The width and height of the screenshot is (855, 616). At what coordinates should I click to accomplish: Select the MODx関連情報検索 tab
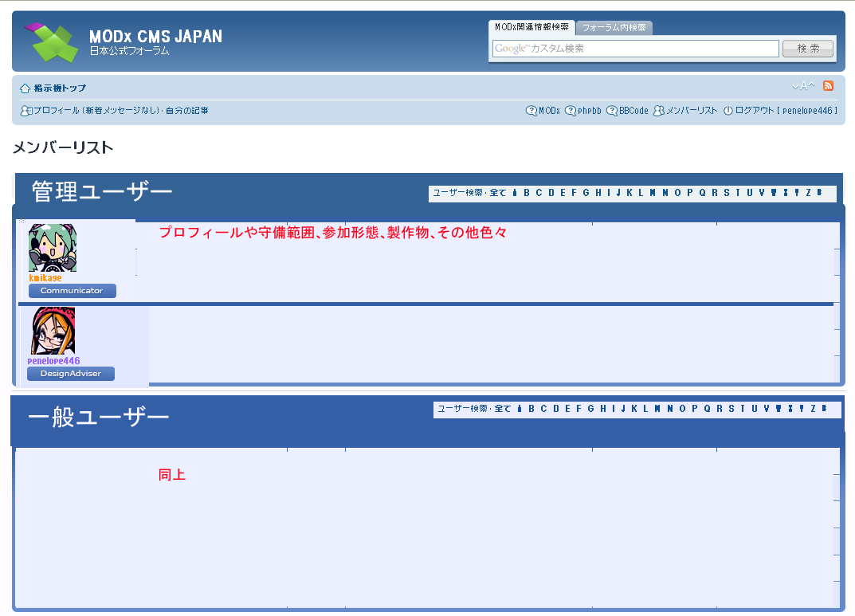(531, 27)
